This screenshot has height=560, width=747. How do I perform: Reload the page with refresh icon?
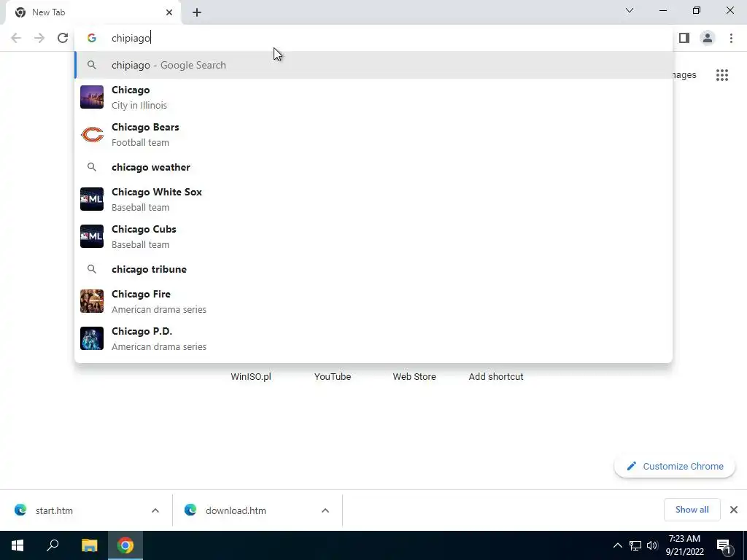tap(63, 38)
